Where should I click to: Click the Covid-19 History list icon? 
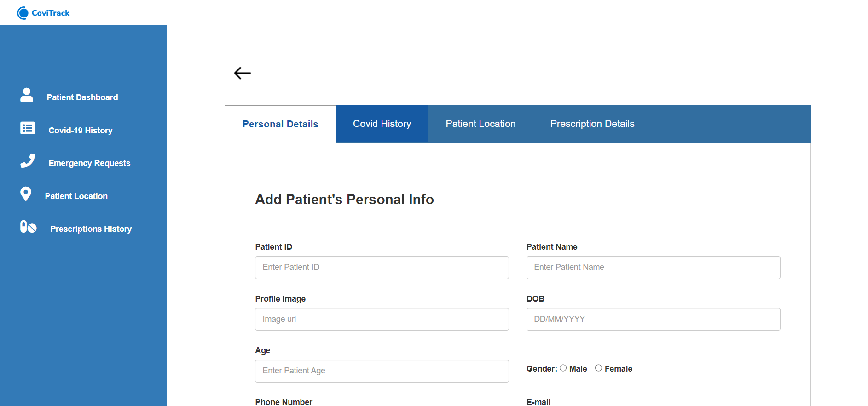(x=28, y=128)
